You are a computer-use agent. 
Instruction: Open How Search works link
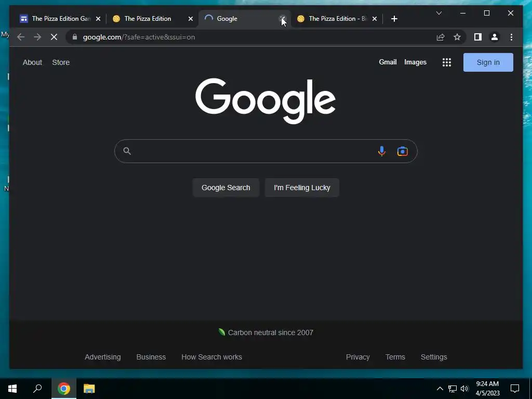(x=212, y=357)
